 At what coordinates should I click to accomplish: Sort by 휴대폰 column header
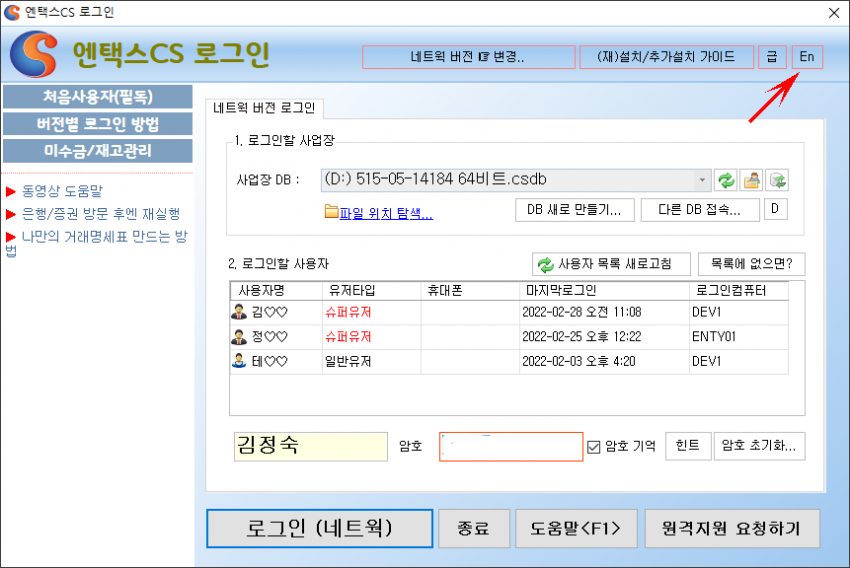(x=470, y=291)
